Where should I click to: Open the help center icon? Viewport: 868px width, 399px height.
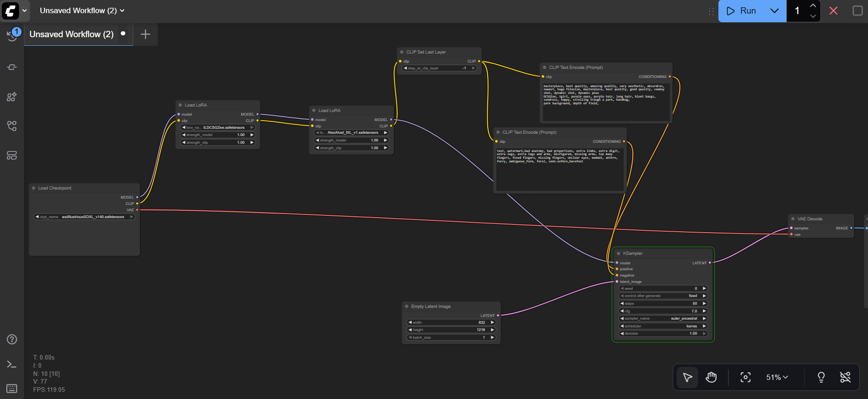click(12, 339)
